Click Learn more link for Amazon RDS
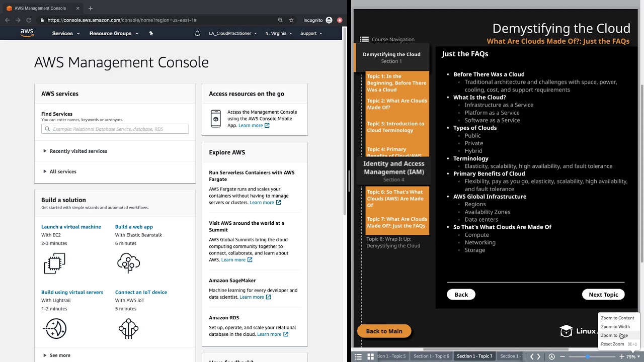 click(x=273, y=334)
